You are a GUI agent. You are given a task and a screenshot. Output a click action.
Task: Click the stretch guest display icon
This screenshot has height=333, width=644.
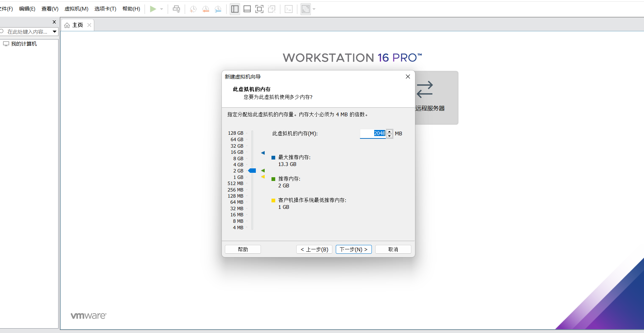(306, 9)
